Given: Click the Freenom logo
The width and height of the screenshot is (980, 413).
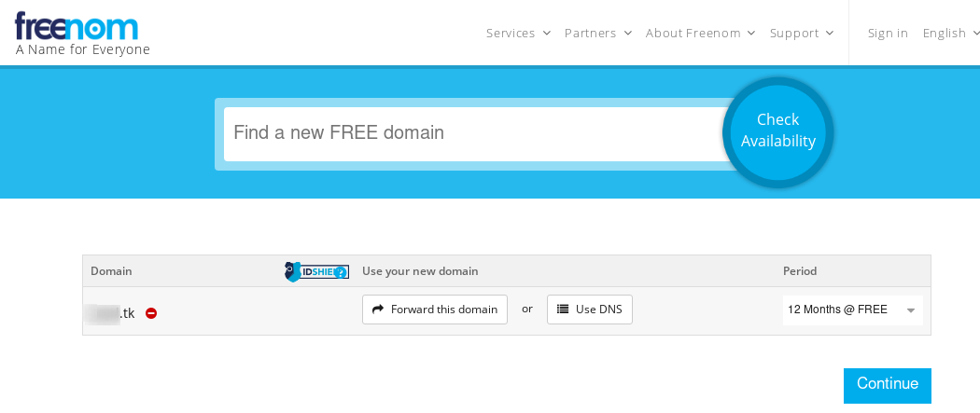Looking at the screenshot, I should tap(77, 27).
